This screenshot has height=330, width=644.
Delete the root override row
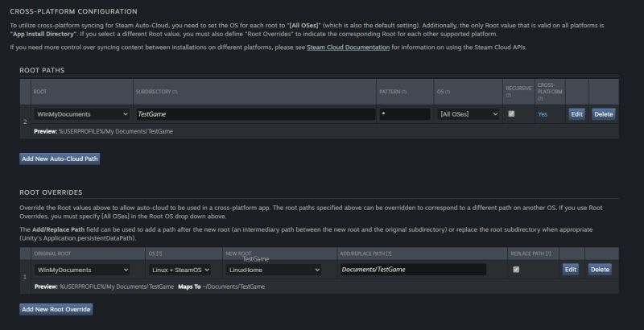(600, 270)
